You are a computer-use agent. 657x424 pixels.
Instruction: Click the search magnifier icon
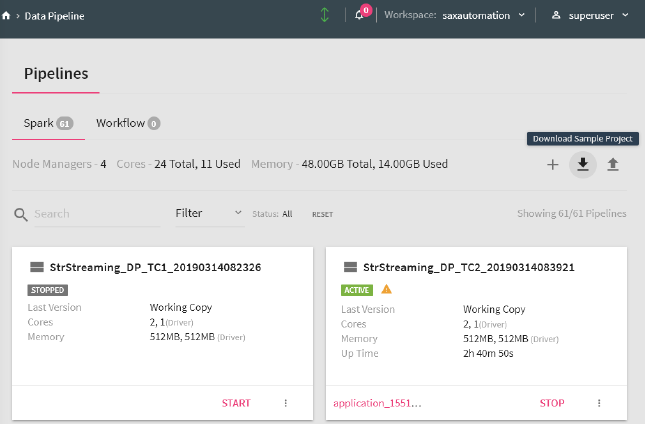coord(20,214)
